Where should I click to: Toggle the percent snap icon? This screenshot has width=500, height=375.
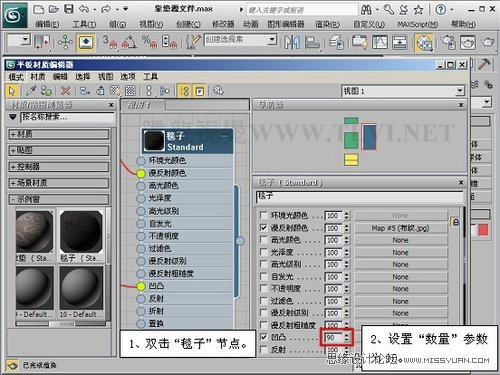point(149,42)
